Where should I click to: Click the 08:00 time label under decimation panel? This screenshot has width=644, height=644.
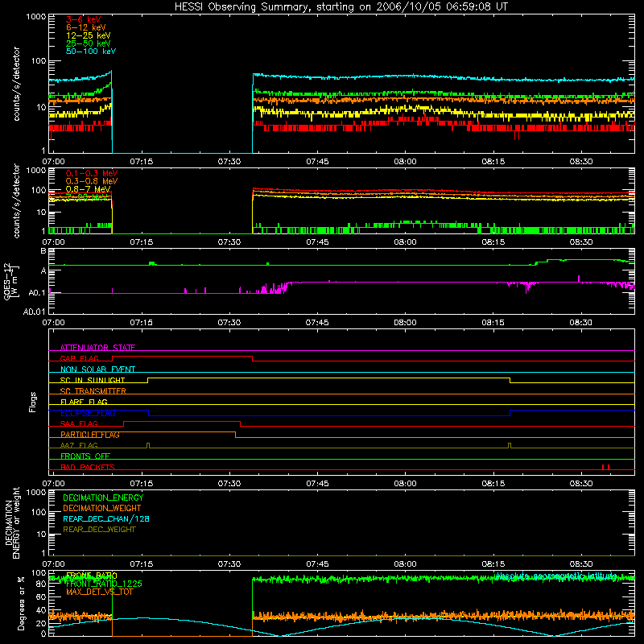(406, 564)
